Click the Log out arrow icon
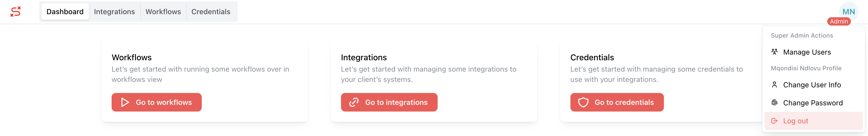The height and width of the screenshot is (136, 868). click(x=774, y=121)
